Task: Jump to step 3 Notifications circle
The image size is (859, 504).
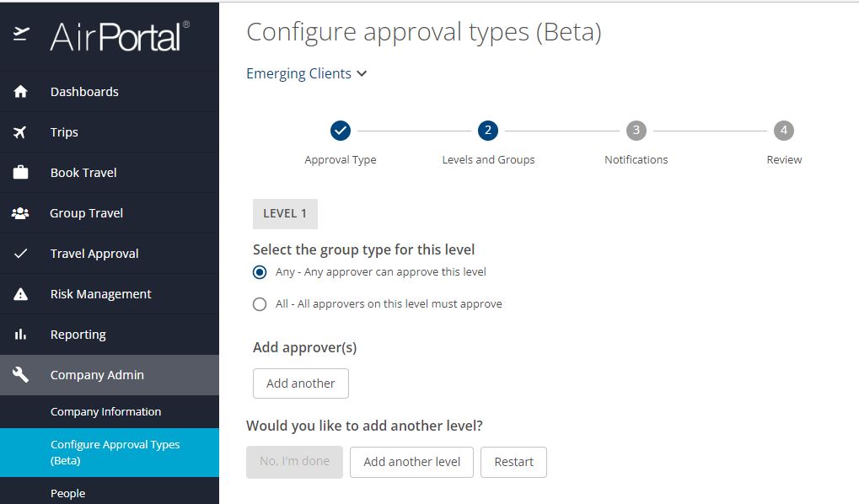Action: [x=636, y=131]
